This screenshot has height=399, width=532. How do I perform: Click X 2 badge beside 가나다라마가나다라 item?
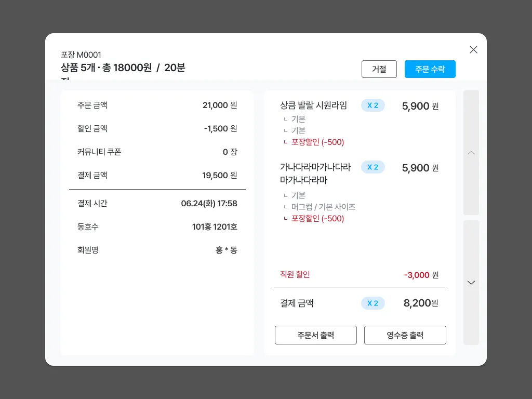pyautogui.click(x=373, y=167)
